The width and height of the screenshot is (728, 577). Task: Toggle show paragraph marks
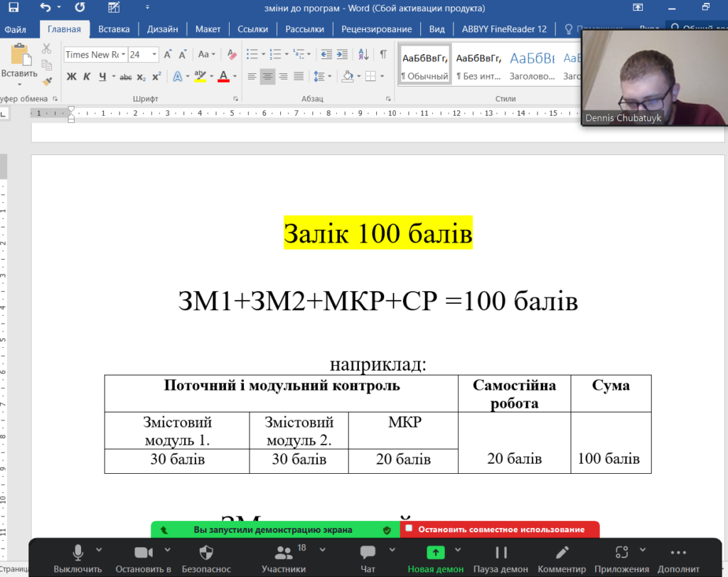click(383, 54)
